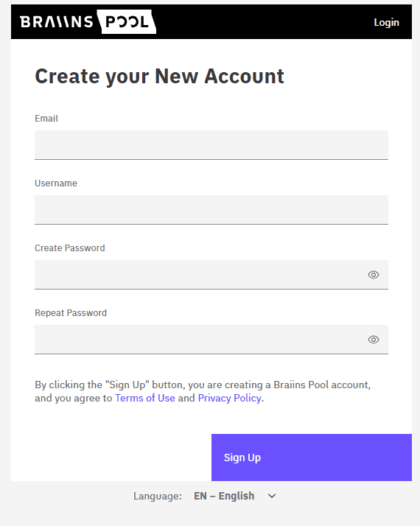
Task: Click the Braiins wordmark in header
Action: [56, 22]
